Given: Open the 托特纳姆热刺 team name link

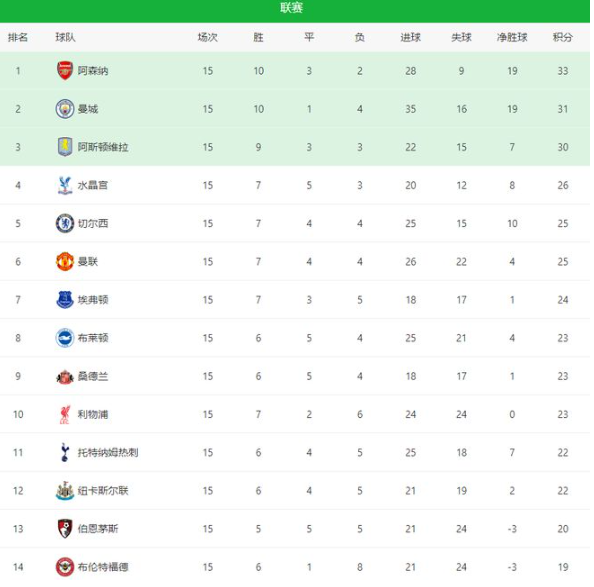Looking at the screenshot, I should [x=108, y=453].
